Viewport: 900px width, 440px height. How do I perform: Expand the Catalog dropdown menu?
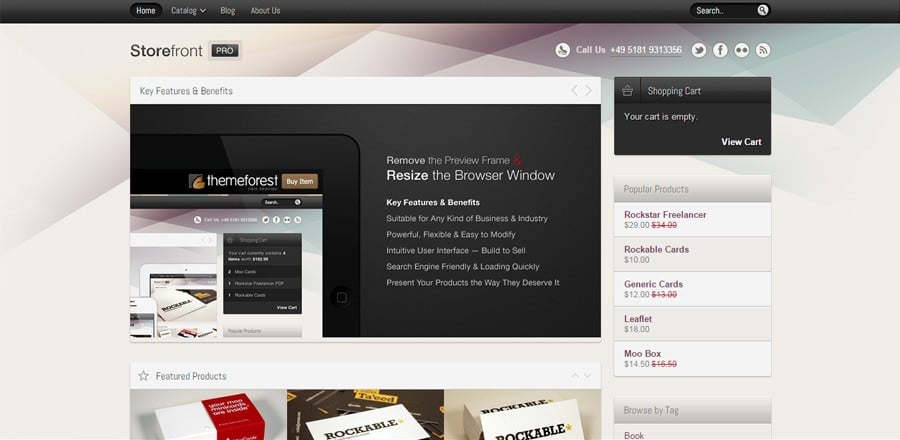(x=188, y=10)
